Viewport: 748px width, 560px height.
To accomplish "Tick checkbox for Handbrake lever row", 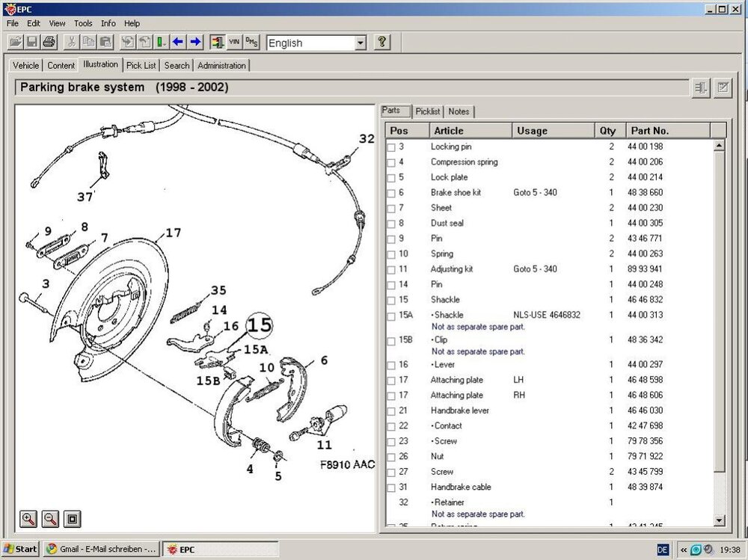I will tap(391, 411).
